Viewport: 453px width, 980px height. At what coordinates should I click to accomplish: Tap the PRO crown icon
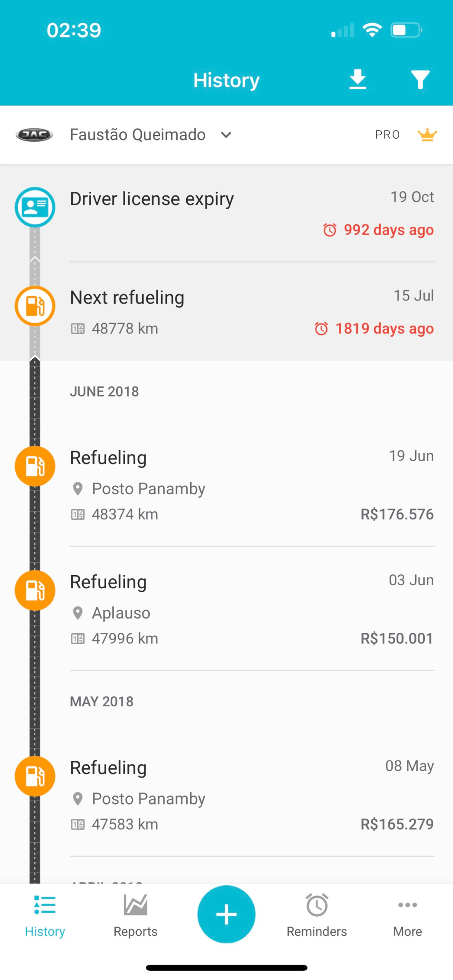(x=427, y=135)
